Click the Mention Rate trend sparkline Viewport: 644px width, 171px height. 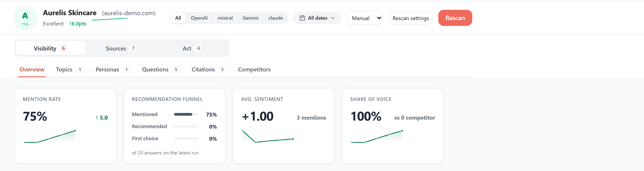(49, 137)
